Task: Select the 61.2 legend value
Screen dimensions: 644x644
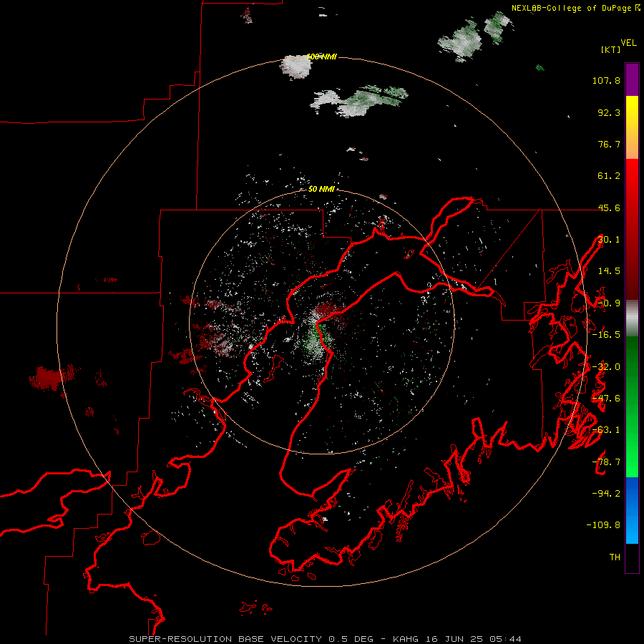Action: (609, 176)
